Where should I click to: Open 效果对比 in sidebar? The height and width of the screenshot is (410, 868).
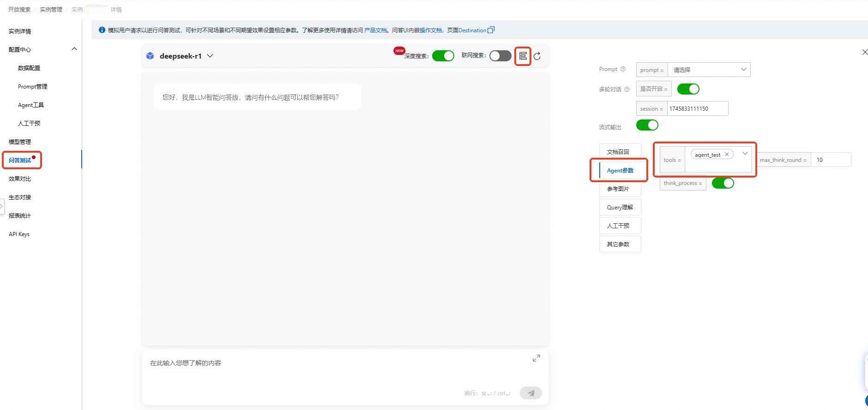[x=20, y=178]
